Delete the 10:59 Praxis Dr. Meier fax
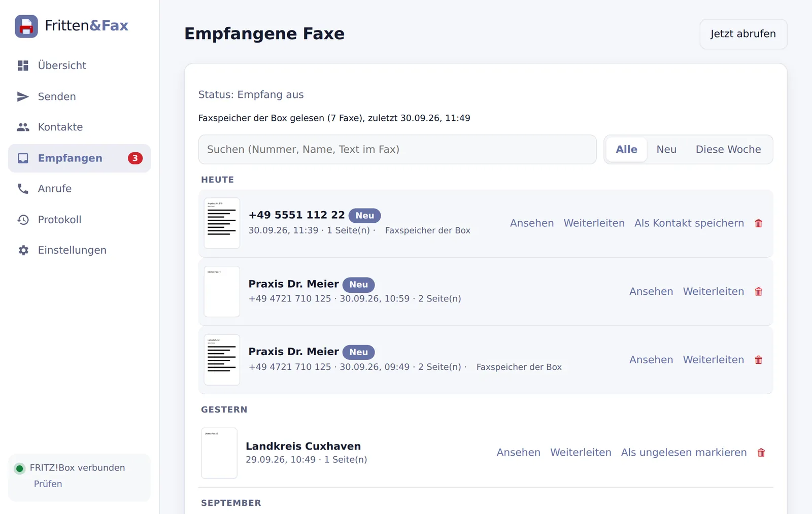This screenshot has height=514, width=812. (x=759, y=292)
